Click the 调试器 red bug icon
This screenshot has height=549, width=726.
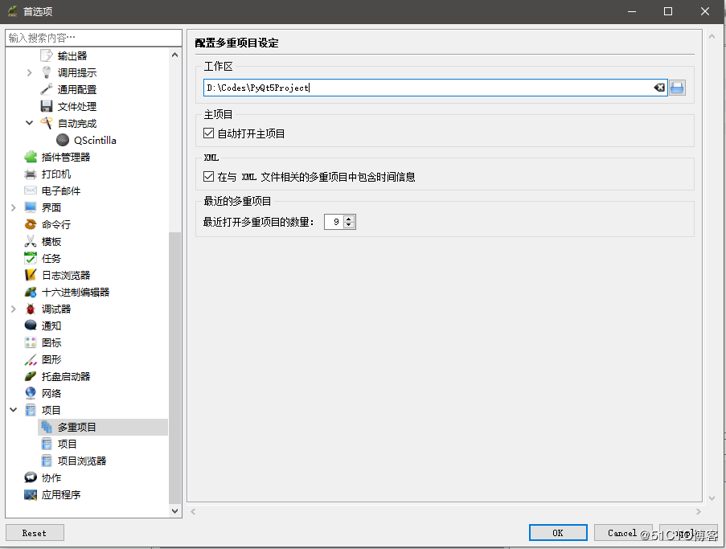tap(31, 309)
